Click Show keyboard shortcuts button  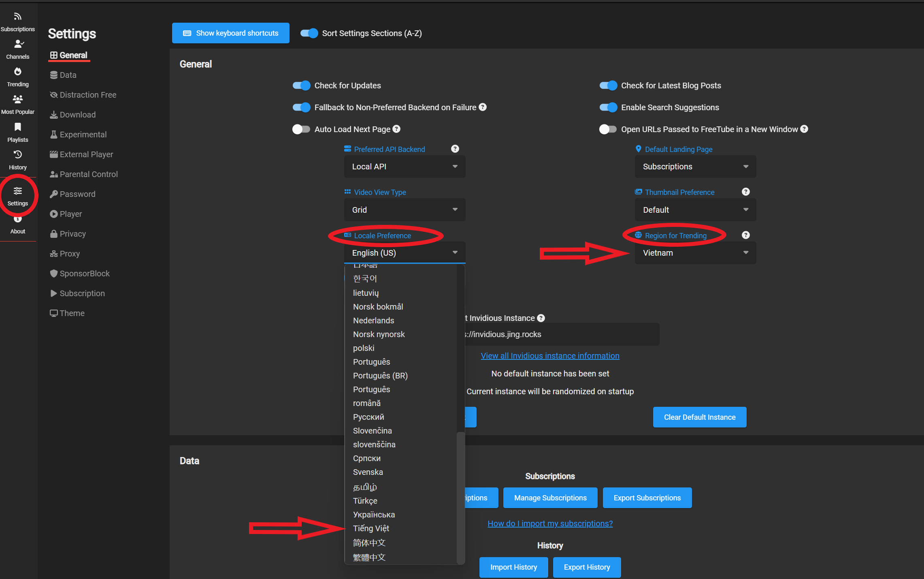230,33
